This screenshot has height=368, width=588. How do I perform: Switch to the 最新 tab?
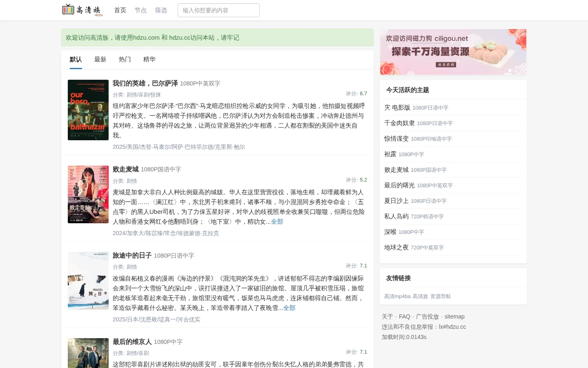[100, 59]
